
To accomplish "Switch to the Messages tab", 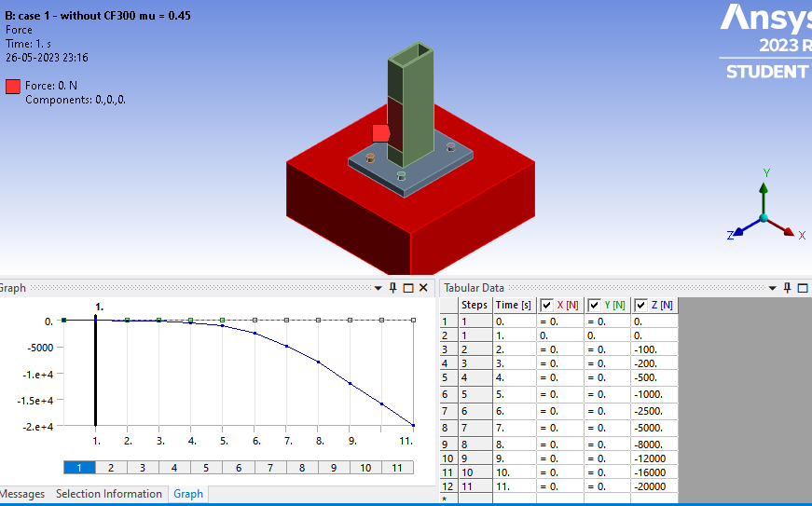I will 21,494.
